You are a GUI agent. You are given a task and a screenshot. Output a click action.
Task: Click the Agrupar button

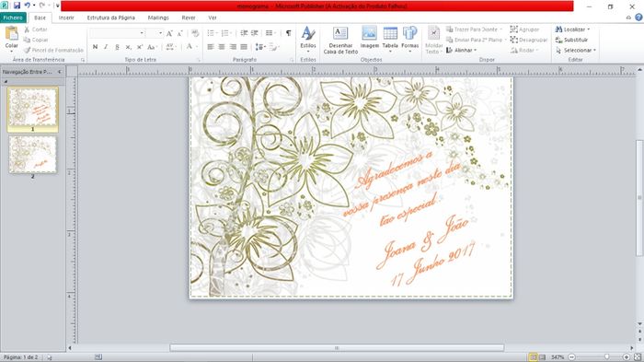(x=524, y=29)
